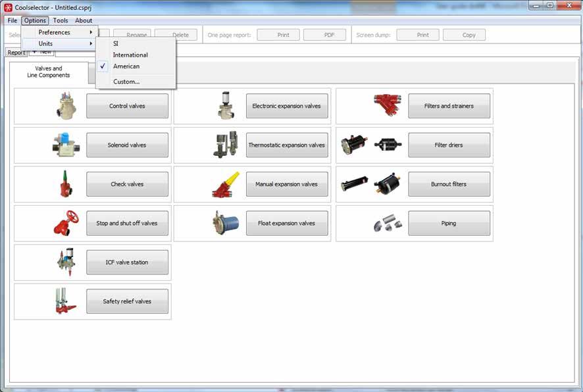Select International units
This screenshot has width=583, height=392.
coord(136,55)
